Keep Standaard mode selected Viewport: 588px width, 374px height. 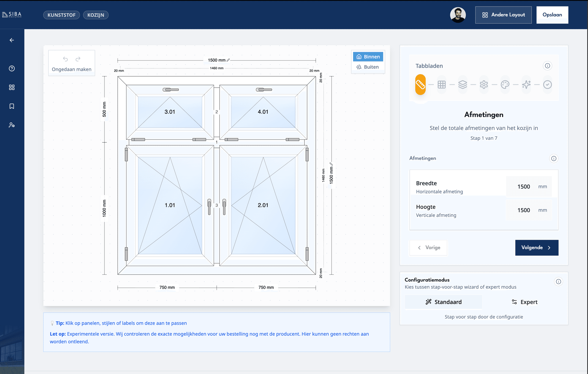pyautogui.click(x=443, y=302)
